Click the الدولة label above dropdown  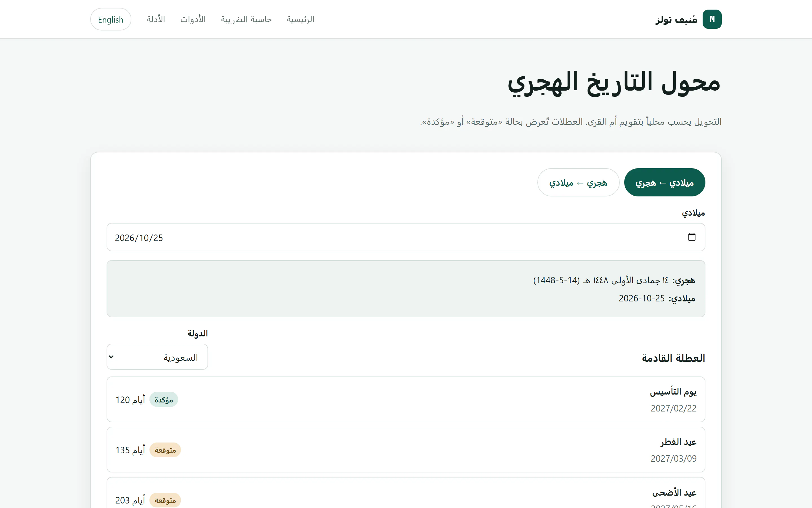coord(198,333)
